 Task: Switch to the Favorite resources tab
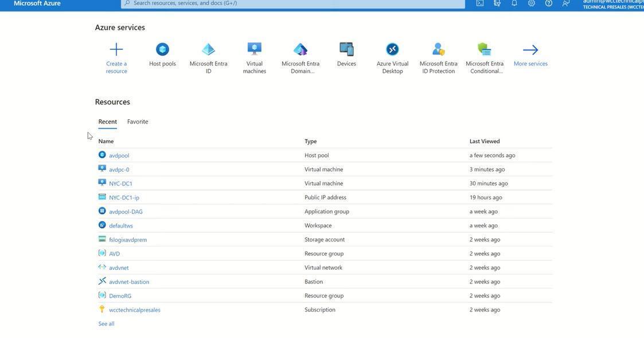[x=137, y=122]
